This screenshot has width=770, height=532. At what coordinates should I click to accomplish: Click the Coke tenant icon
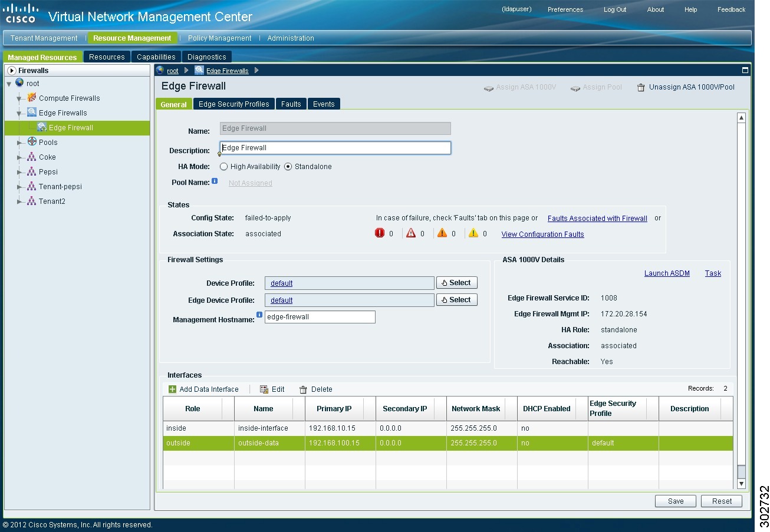click(32, 157)
